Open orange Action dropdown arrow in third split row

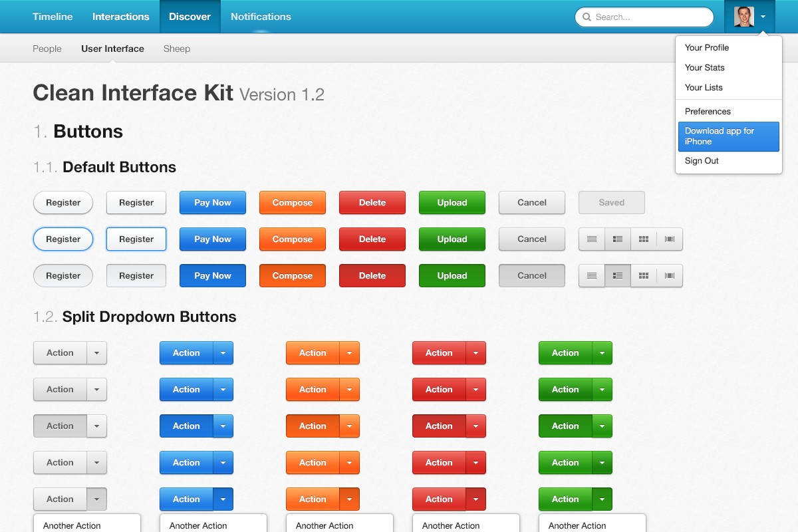349,426
